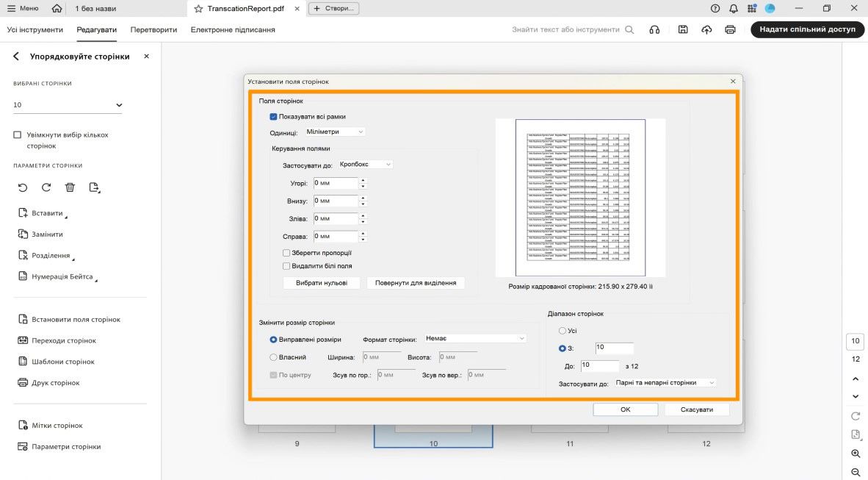The width and height of the screenshot is (868, 480).
Task: Click the star icon on TranscationReport.pdf tab
Action: pos(198,8)
